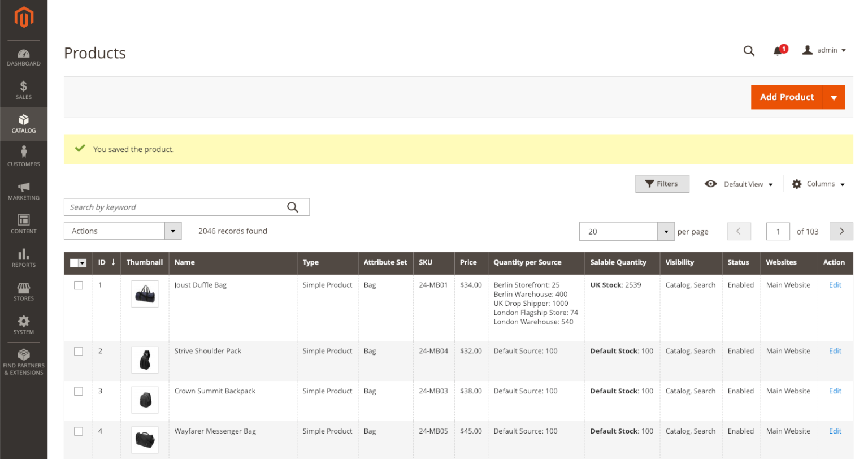Click the Wayfarer Messenger Bag thumbnail
Screen dimensions: 868x459
point(145,440)
